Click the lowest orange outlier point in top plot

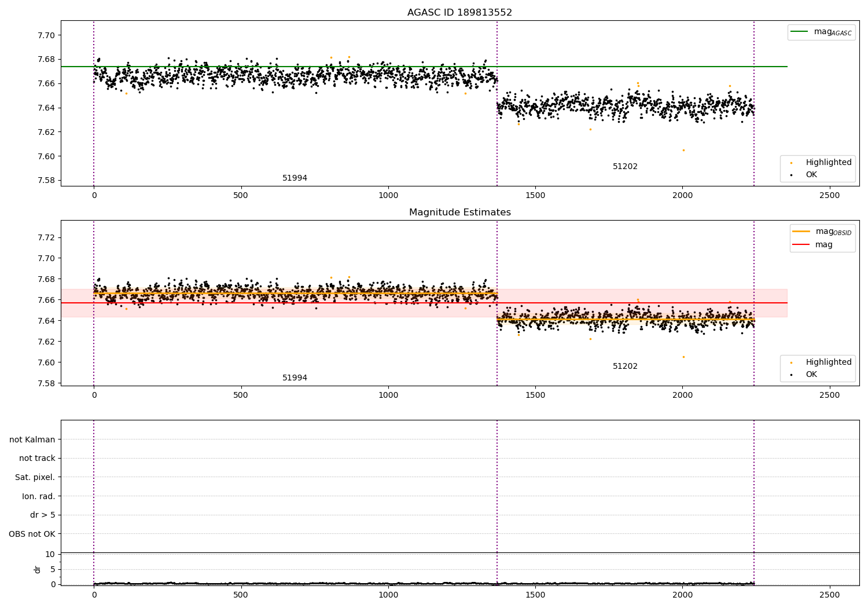click(683, 150)
